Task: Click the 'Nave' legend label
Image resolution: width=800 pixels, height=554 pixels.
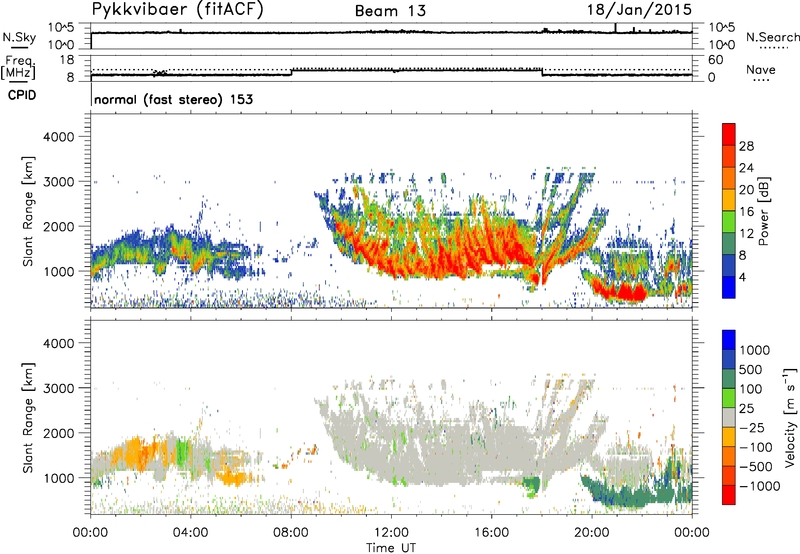Action: [761, 69]
